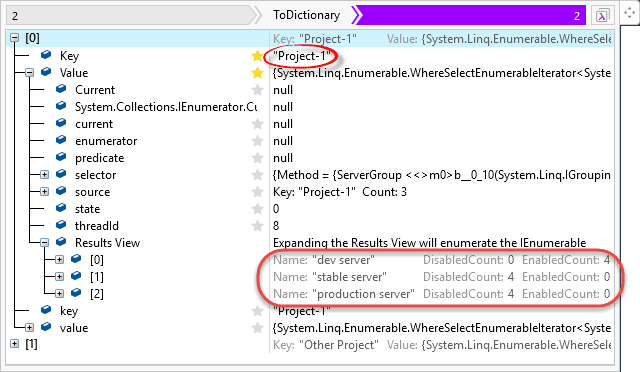Click the cube icon beside state

point(61,208)
